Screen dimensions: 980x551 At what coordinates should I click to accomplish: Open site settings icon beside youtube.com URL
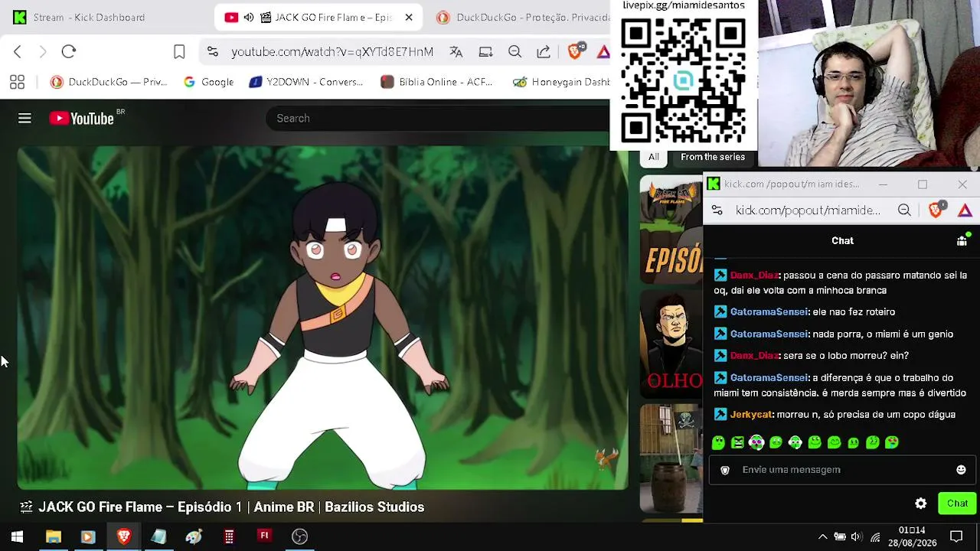tap(213, 52)
